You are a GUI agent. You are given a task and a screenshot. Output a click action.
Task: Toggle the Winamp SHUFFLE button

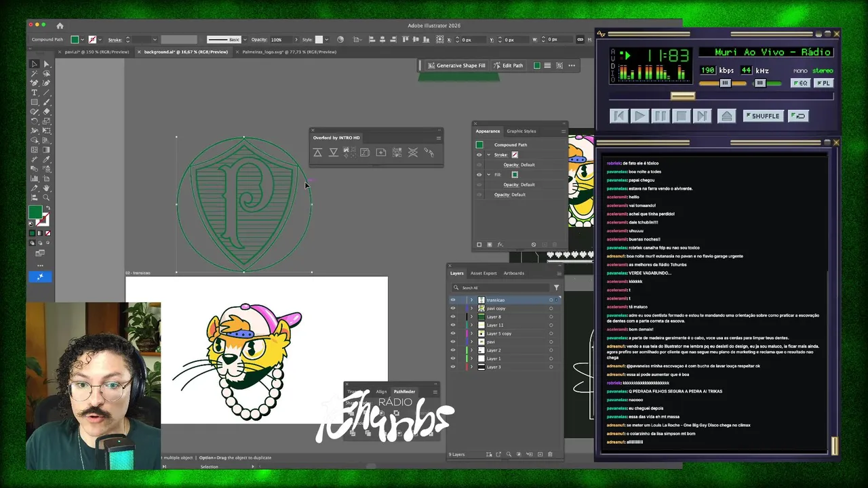763,116
